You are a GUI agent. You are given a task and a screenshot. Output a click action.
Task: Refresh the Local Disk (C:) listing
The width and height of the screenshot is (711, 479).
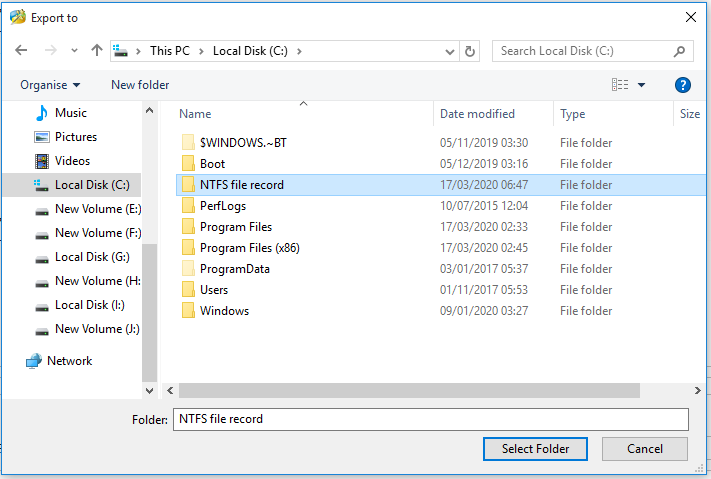click(471, 51)
